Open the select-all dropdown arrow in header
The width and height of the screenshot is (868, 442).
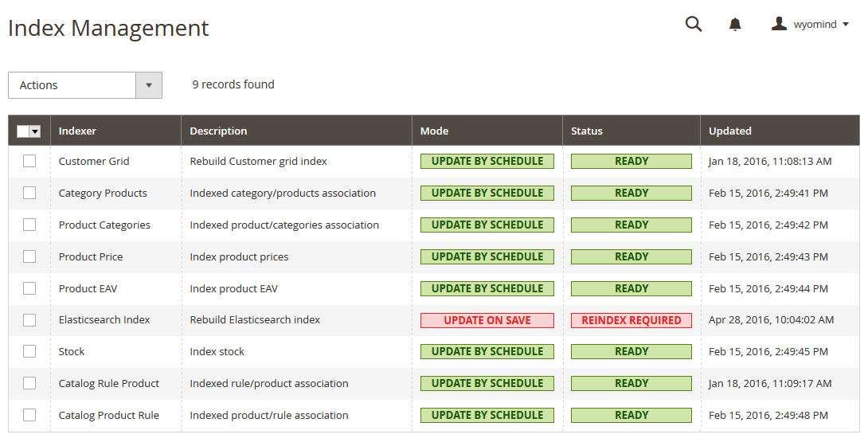pyautogui.click(x=36, y=131)
